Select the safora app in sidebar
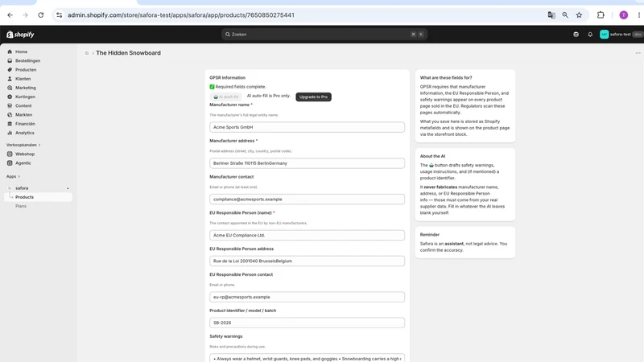The image size is (644, 362). point(22,188)
